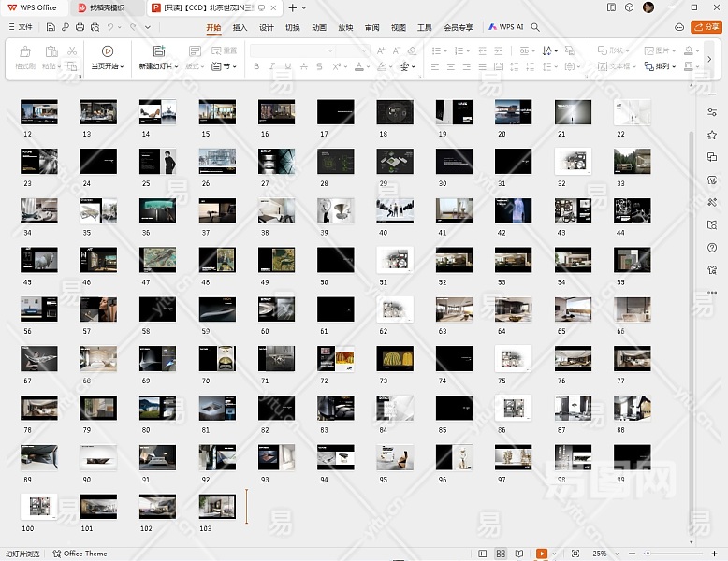The width and height of the screenshot is (728, 561).
Task: Click the search magnifier icon in ribbon tabs
Action: [535, 27]
